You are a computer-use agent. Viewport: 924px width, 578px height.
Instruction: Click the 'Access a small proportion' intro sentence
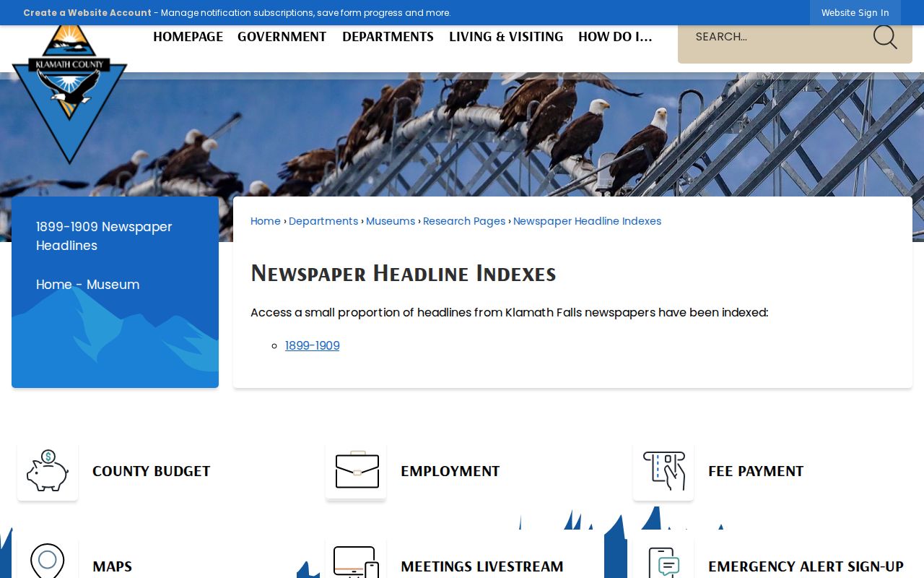pos(510,313)
